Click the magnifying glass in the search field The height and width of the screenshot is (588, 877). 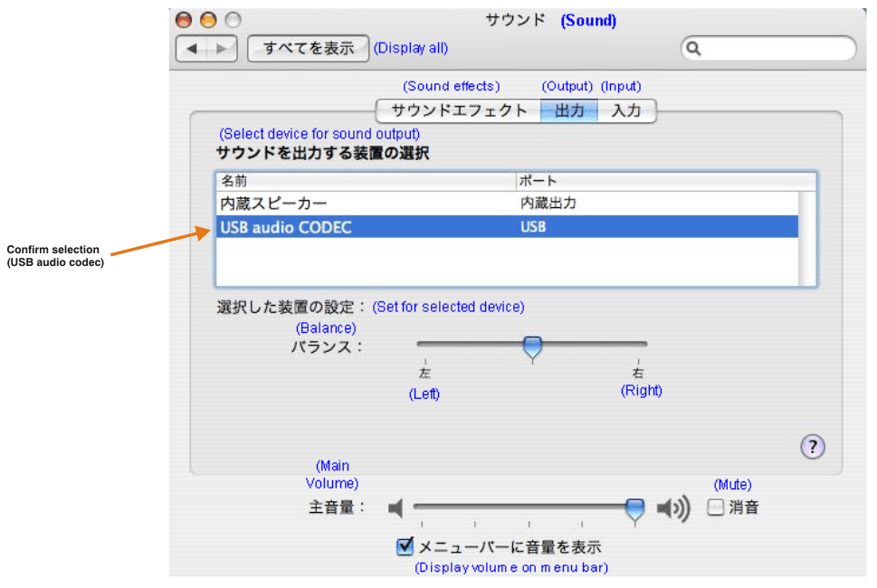click(x=693, y=48)
